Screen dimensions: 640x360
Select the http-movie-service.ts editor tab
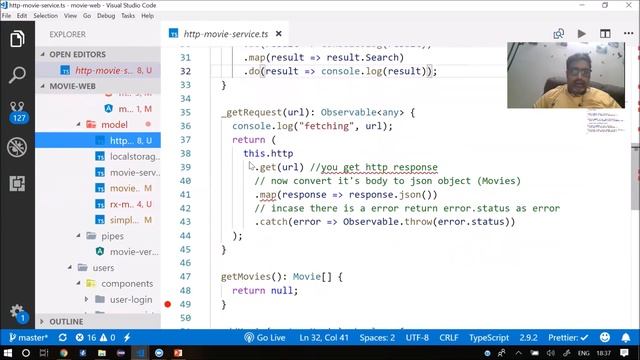(226, 34)
